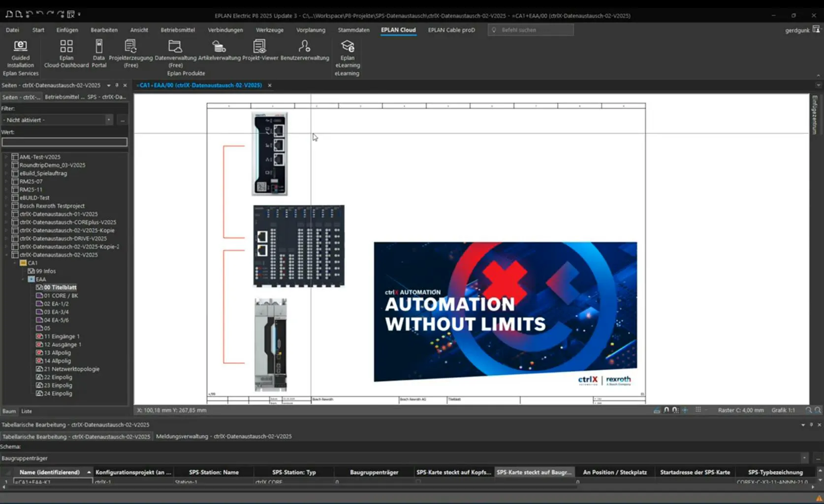Switch to the Einfügen ribbon tab

point(67,30)
